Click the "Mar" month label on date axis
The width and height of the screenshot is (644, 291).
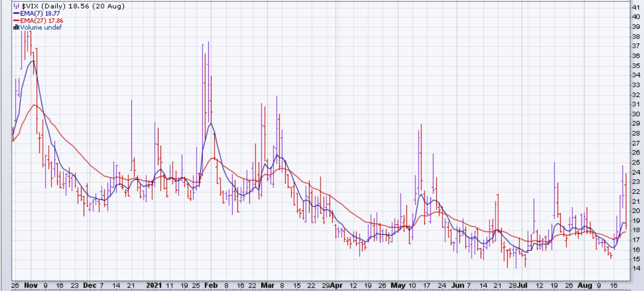pos(268,285)
